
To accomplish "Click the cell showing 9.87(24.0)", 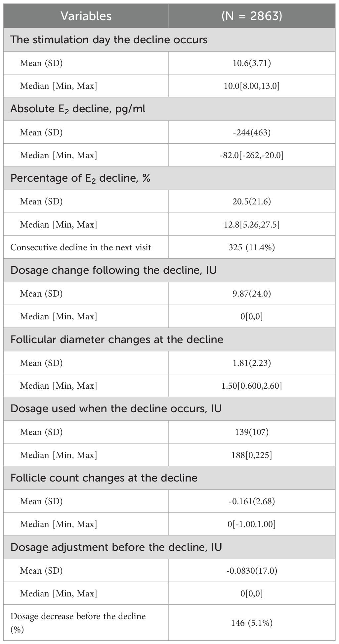I will 252,293.
